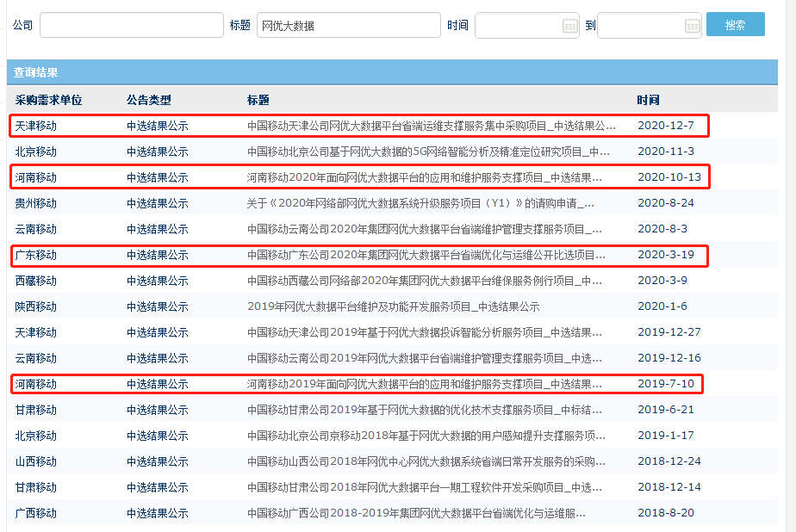Open the 贵州移动 请购申请 announcement link
Screen dimensions: 796x532
pyautogui.click(x=420, y=203)
